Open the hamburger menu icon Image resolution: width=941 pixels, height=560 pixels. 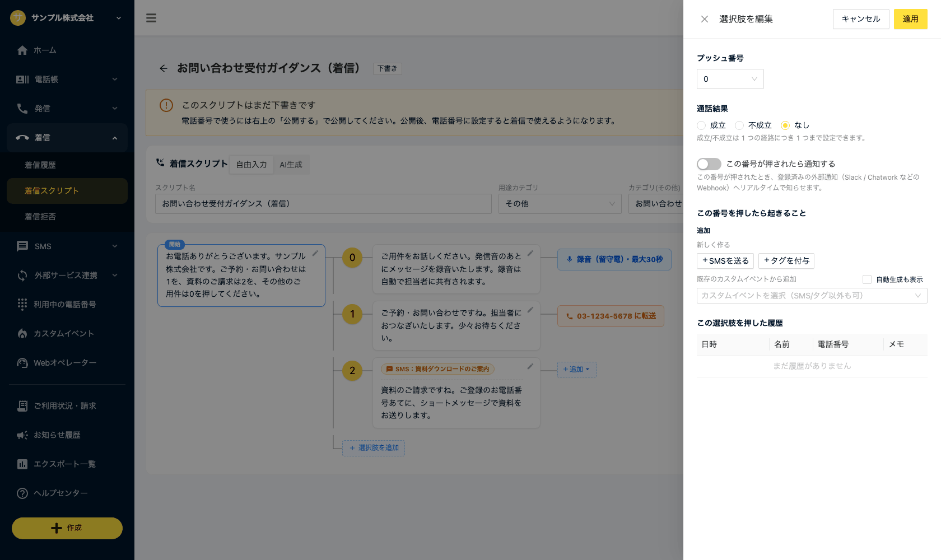click(151, 18)
